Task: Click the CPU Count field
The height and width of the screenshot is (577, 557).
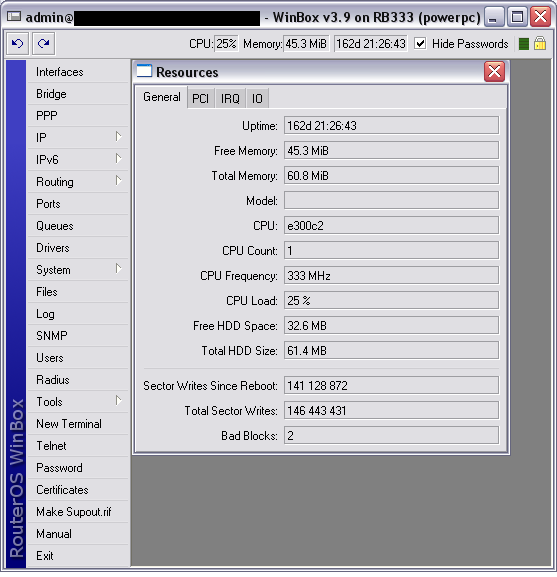Action: (391, 251)
